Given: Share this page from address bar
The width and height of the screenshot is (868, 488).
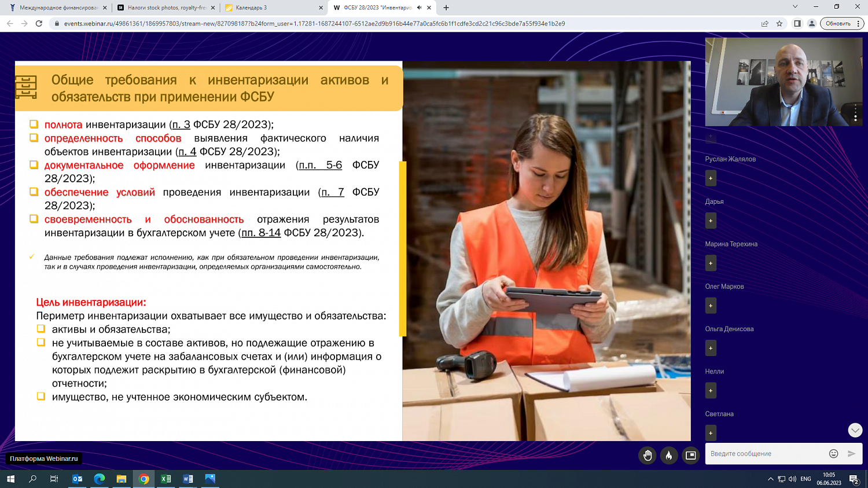Looking at the screenshot, I should [x=764, y=24].
